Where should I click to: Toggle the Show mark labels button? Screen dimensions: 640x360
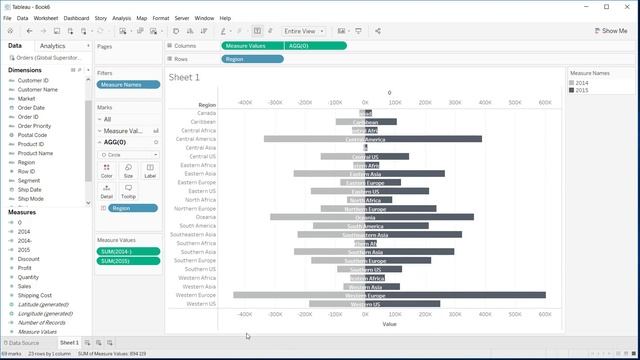[x=257, y=31]
